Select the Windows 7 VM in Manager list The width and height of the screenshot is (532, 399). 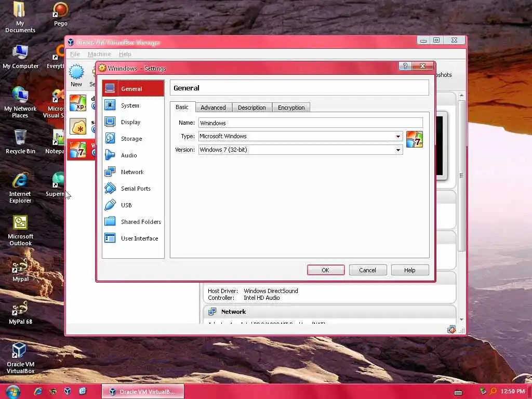click(x=78, y=150)
